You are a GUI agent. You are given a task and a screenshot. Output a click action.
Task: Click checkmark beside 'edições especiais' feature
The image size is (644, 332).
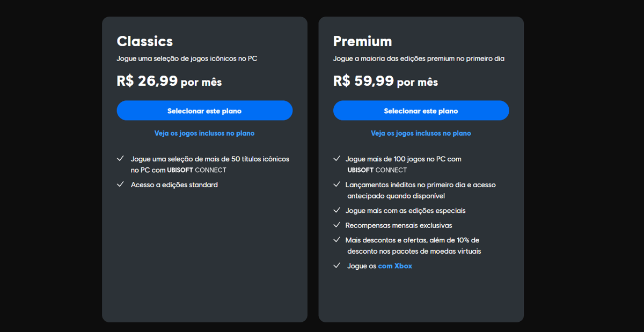coord(336,210)
